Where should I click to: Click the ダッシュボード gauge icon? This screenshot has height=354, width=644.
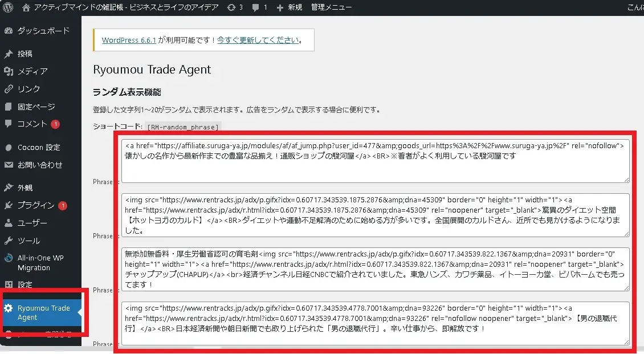click(x=8, y=31)
